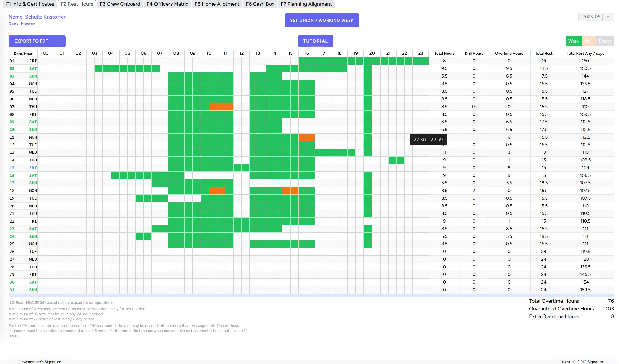
Task: Switch to the F4 Officers Matrix tab
Action: coord(167,4)
